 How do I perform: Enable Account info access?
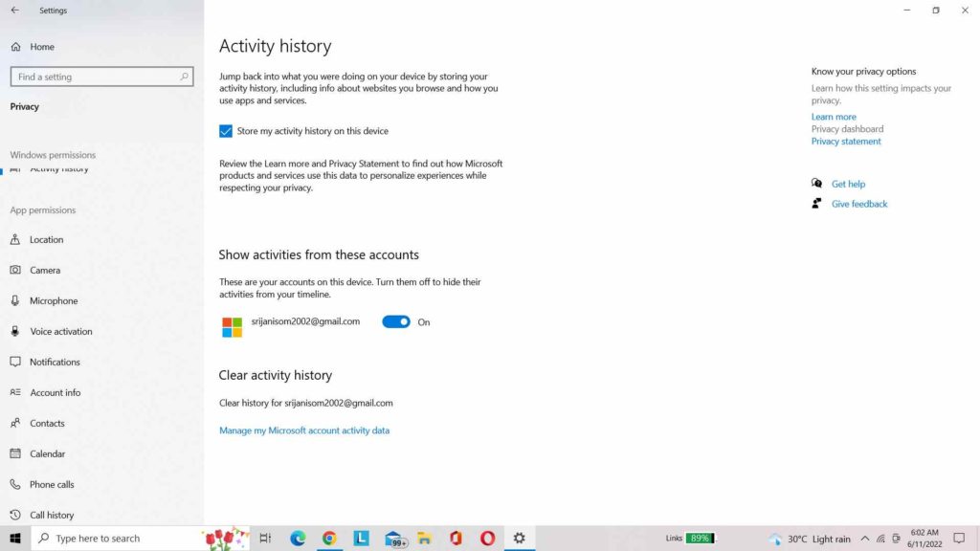pos(54,392)
